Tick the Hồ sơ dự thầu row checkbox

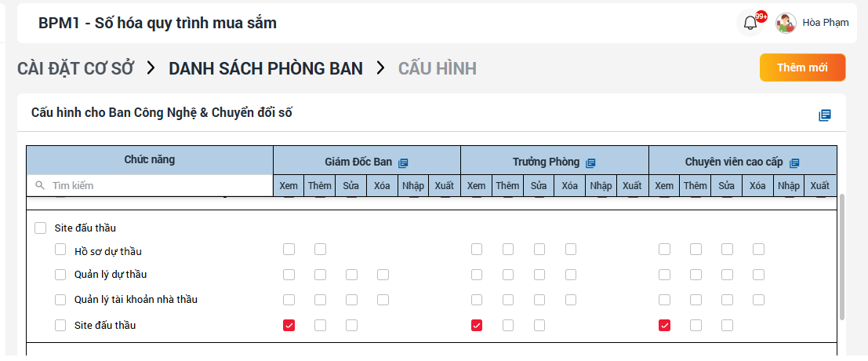point(60,250)
